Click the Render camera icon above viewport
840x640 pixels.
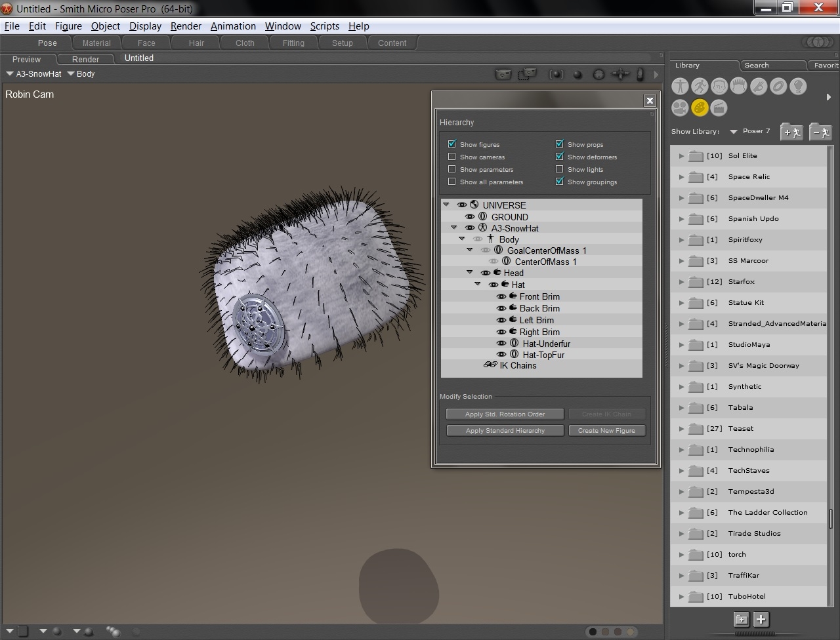coord(503,74)
